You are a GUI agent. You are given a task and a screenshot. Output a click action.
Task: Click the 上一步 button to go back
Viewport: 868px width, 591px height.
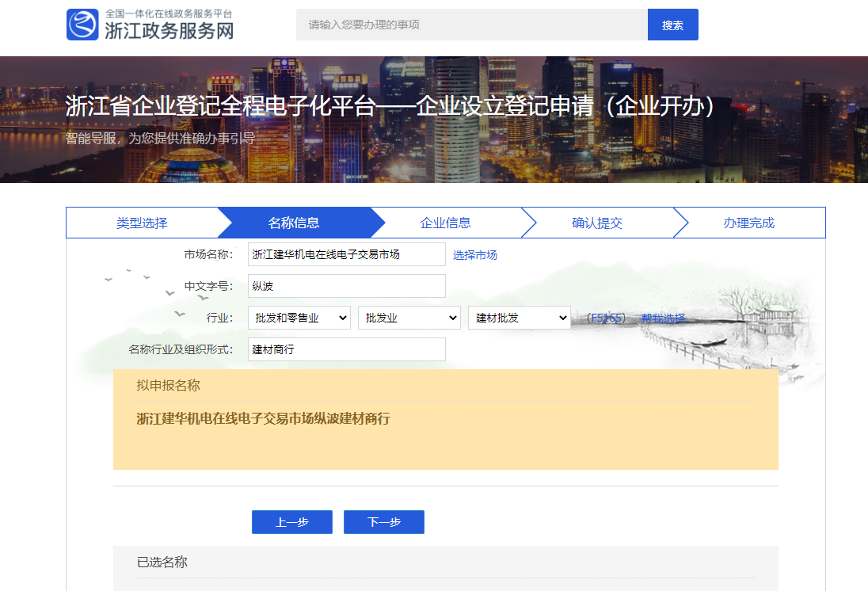pos(291,521)
